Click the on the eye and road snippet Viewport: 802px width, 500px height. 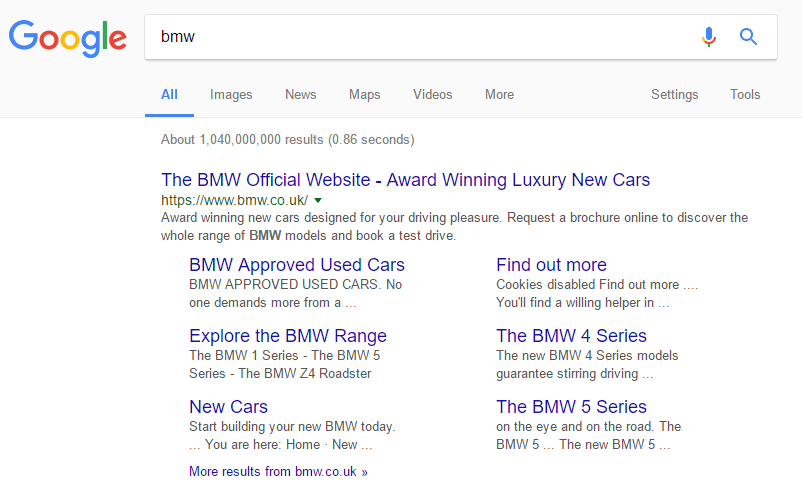coord(588,436)
